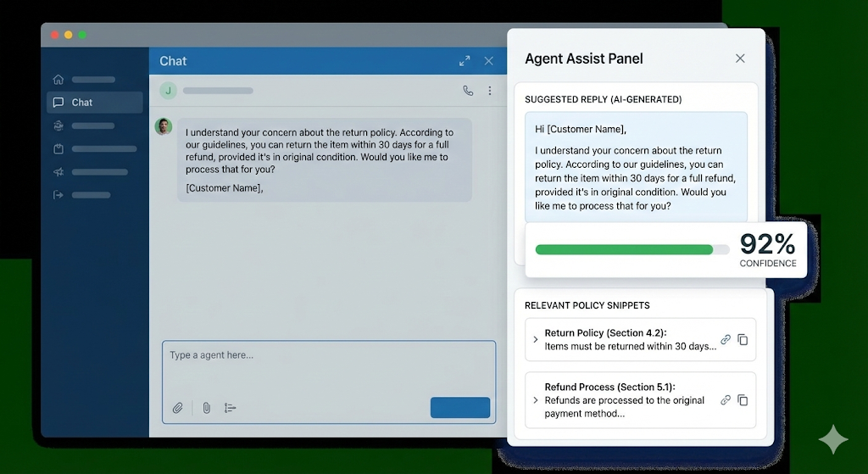Click the leftmost paperclip attach icon
868x474 pixels.
coord(178,408)
